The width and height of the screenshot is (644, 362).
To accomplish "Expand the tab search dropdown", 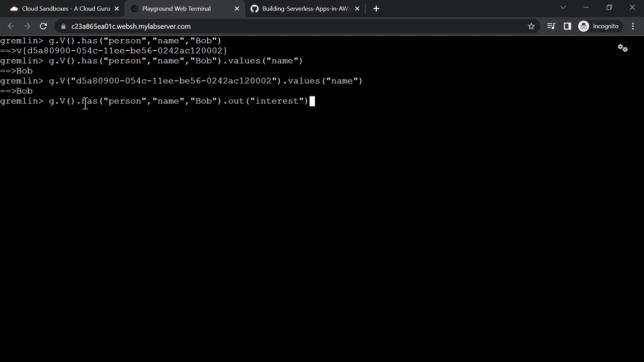I will [x=563, y=8].
